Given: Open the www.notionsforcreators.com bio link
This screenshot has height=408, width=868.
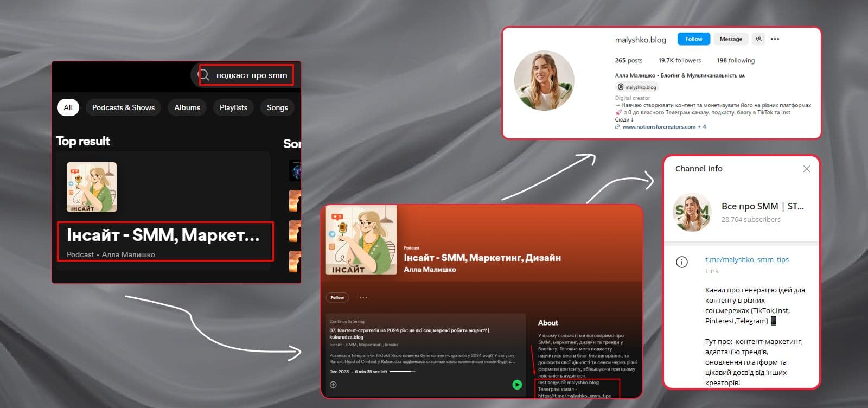Looking at the screenshot, I should [x=659, y=127].
